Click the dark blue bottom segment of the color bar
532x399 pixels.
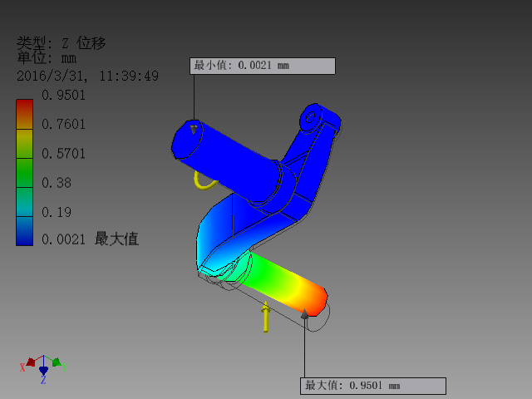pyautogui.click(x=24, y=231)
